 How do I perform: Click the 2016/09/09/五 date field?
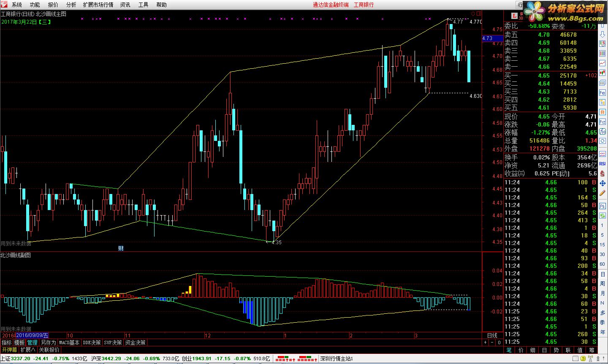pyautogui.click(x=33, y=335)
